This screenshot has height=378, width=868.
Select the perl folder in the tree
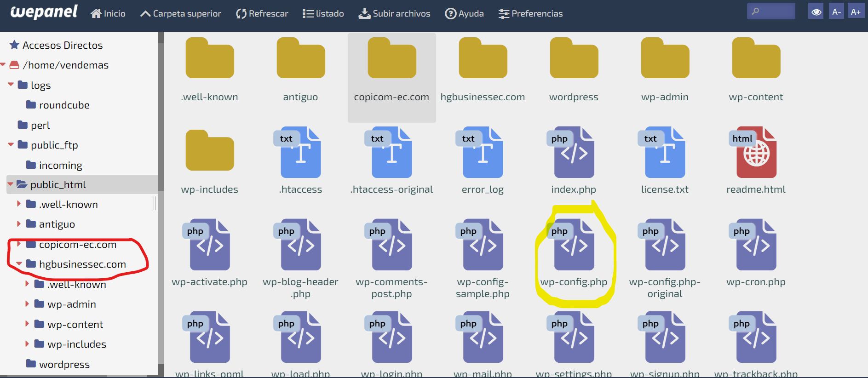pyautogui.click(x=34, y=125)
